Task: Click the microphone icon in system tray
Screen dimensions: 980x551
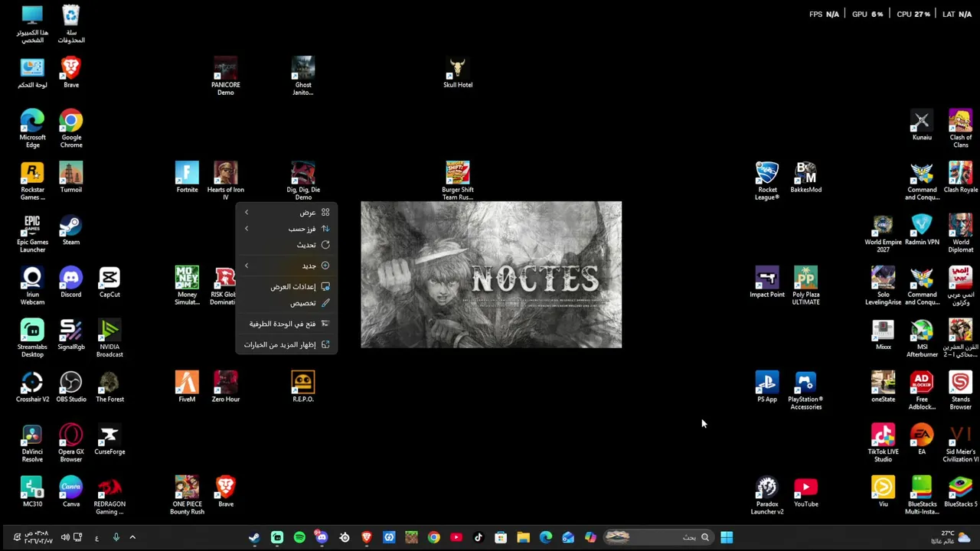Action: 116,537
